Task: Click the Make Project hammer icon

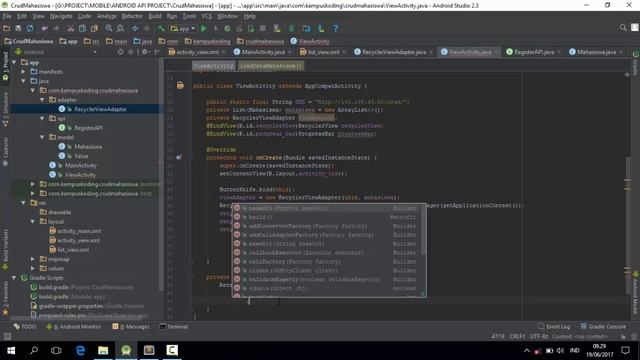Action: [x=162, y=28]
